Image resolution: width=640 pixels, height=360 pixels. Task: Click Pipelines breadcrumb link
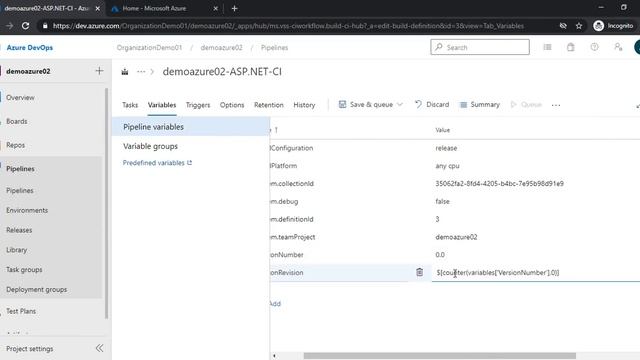(274, 47)
